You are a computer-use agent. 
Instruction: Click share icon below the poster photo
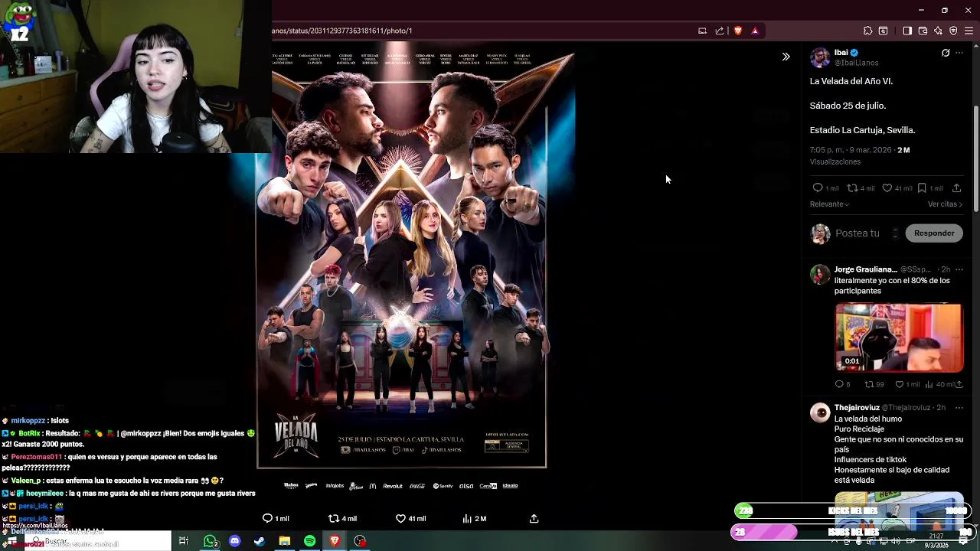point(534,518)
